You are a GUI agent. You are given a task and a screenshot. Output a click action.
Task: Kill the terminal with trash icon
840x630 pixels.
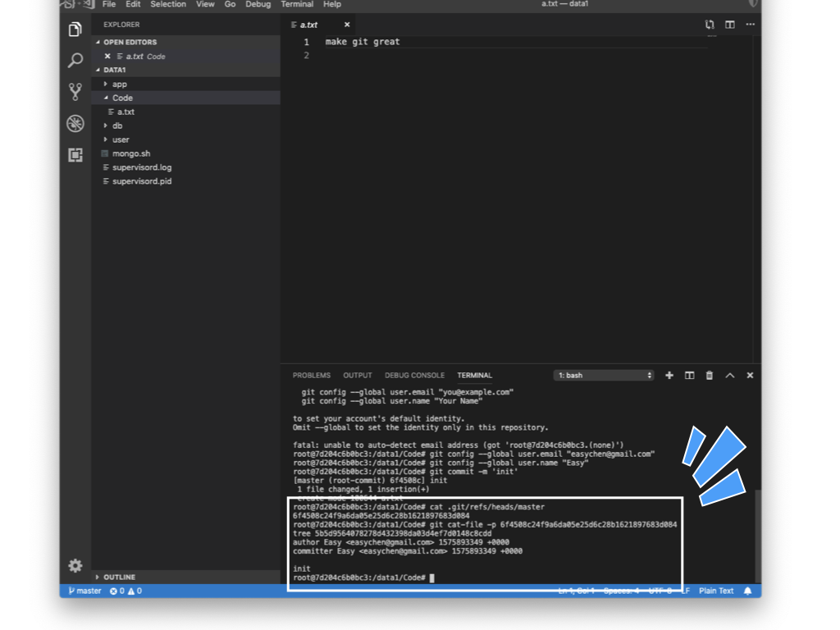pyautogui.click(x=710, y=376)
